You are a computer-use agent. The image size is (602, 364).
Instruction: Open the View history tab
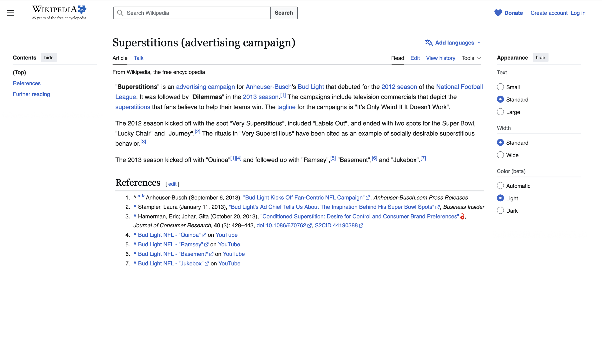[x=440, y=58]
